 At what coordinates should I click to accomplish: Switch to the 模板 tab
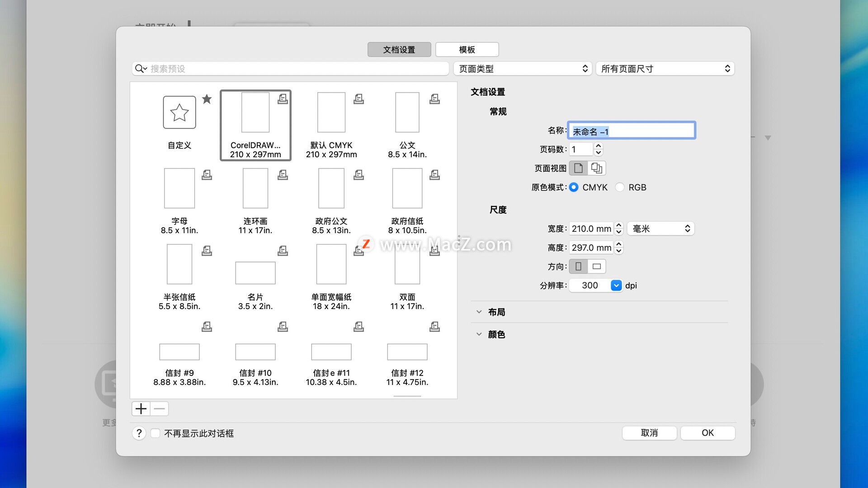467,50
